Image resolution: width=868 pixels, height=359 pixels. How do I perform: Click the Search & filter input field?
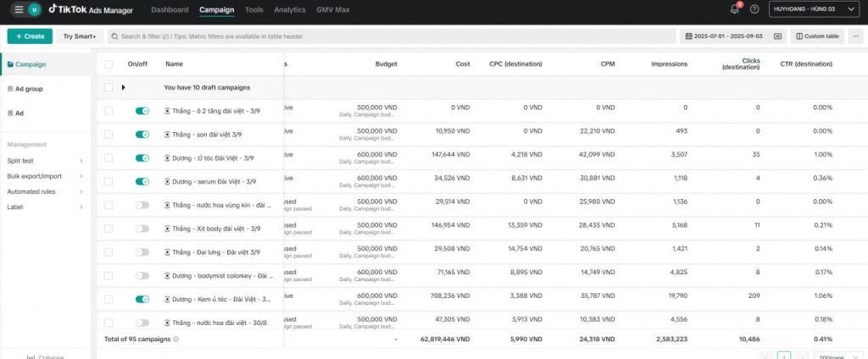coord(390,36)
